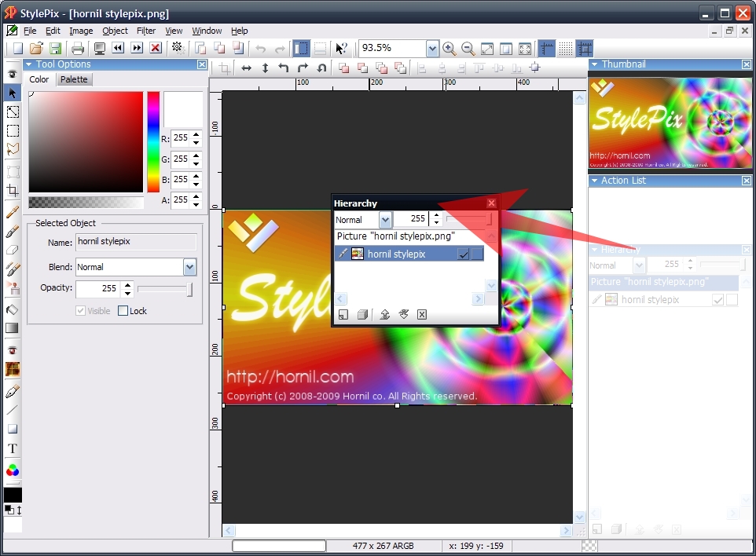
Task: Select the Eraser tool
Action: point(13,251)
